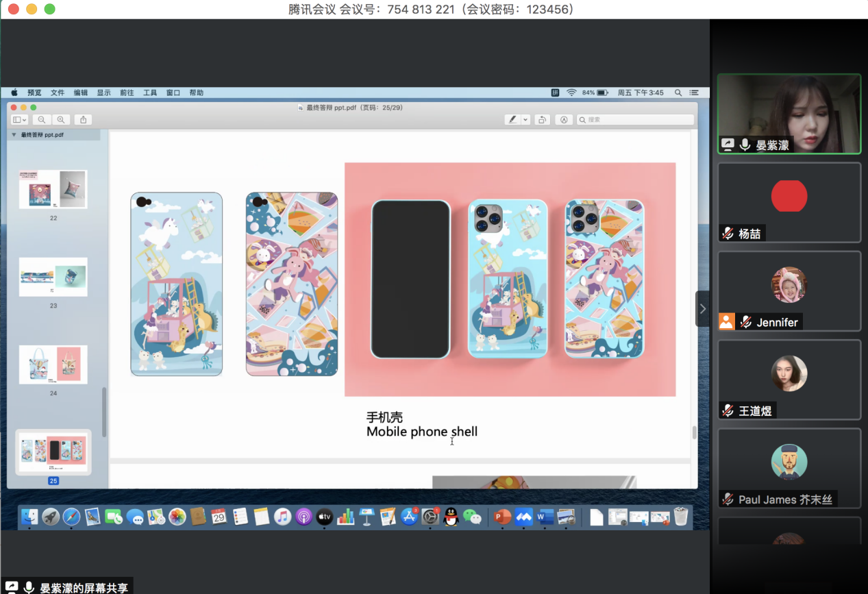Show the markup toolbar
This screenshot has height=594, width=868.
pyautogui.click(x=564, y=120)
